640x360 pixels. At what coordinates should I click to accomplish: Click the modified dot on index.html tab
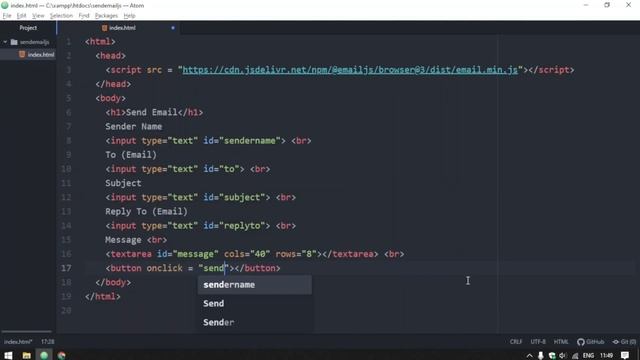tap(173, 28)
